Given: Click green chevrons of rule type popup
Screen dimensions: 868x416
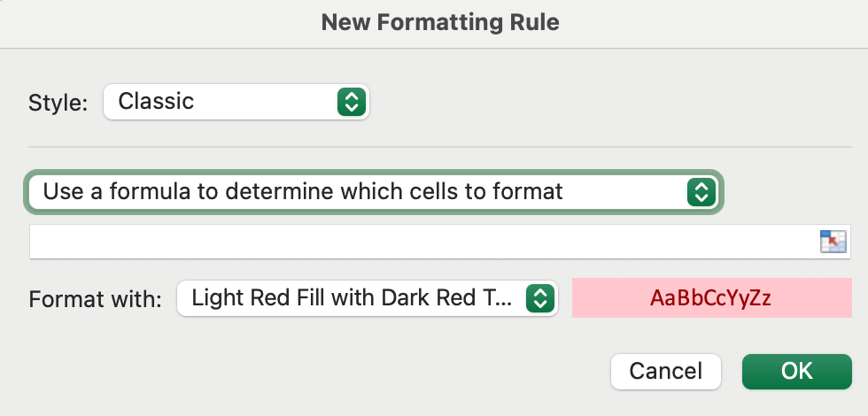Looking at the screenshot, I should 701,192.
